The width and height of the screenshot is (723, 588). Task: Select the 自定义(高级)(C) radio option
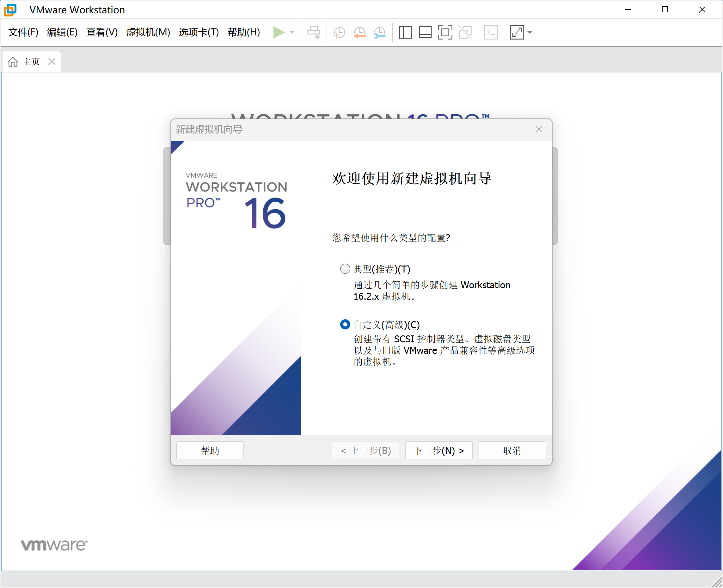pos(345,324)
